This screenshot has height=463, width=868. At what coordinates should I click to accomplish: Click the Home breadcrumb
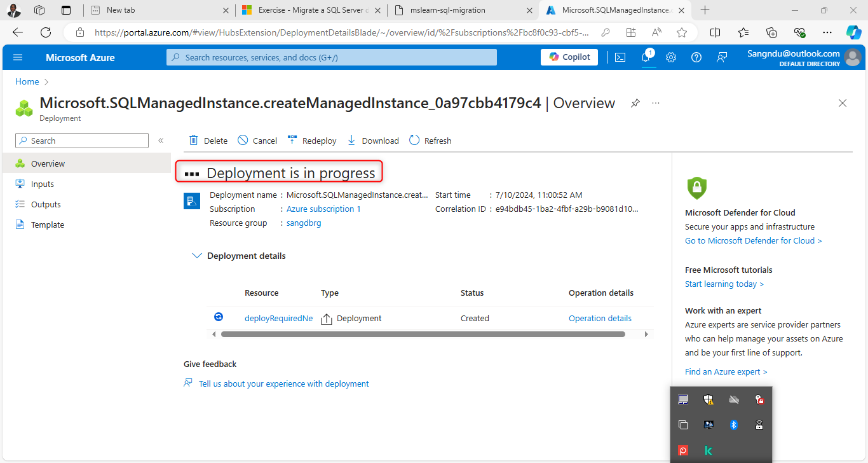[x=27, y=81]
